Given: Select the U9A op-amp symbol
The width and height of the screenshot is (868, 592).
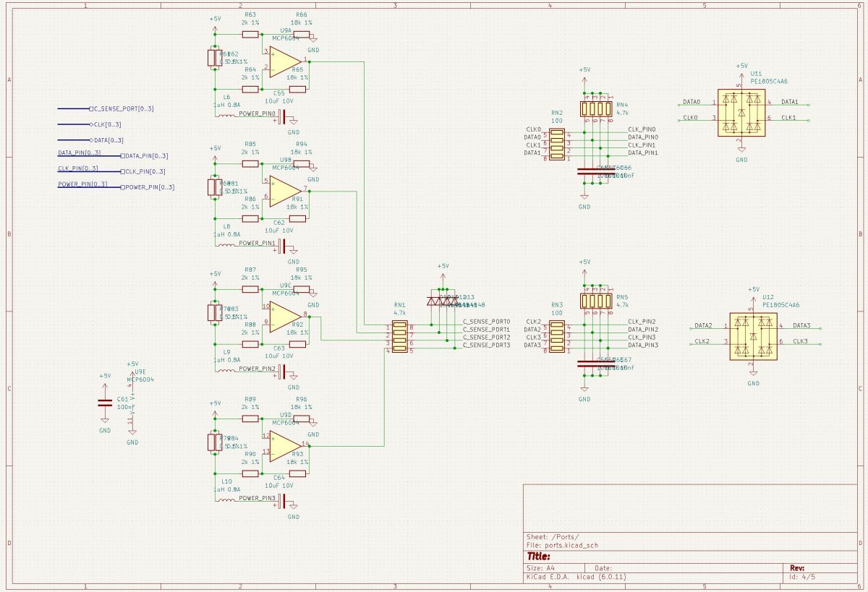Looking at the screenshot, I should [285, 61].
